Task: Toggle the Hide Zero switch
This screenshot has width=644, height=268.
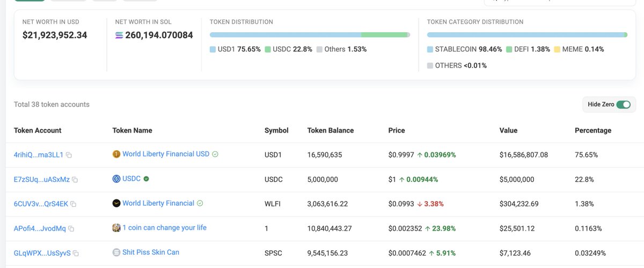Action: [x=623, y=105]
